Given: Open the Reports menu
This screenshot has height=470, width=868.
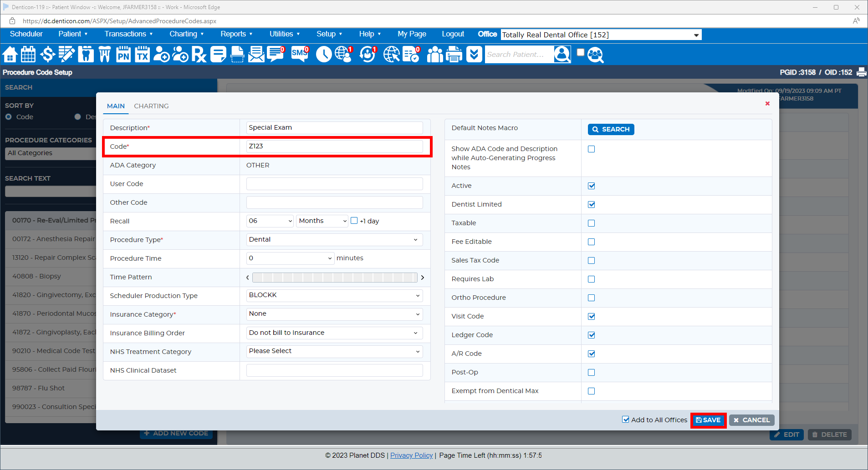Looking at the screenshot, I should [x=236, y=34].
